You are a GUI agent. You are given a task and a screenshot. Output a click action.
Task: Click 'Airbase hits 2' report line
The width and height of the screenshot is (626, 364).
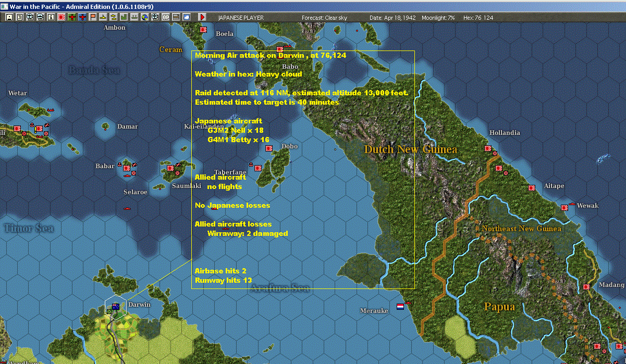tap(220, 271)
